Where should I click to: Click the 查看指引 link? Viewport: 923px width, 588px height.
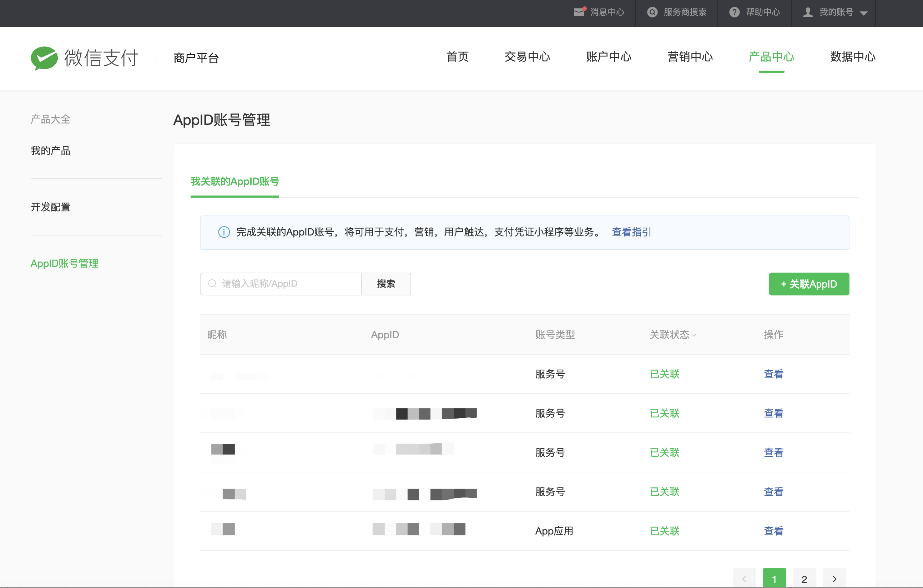click(x=631, y=232)
